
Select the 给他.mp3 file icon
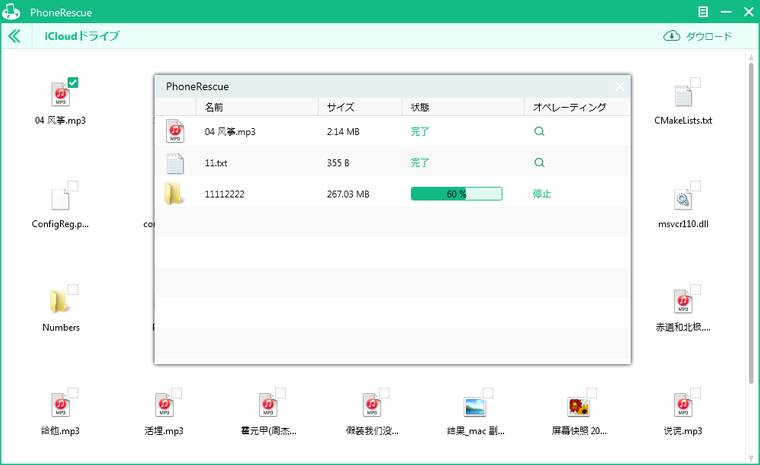tap(60, 405)
